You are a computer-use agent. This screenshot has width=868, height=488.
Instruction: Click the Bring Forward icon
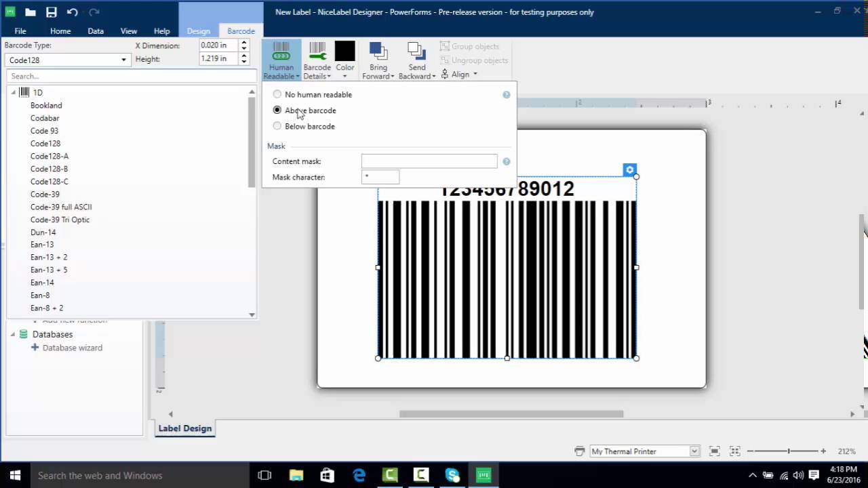tap(378, 51)
